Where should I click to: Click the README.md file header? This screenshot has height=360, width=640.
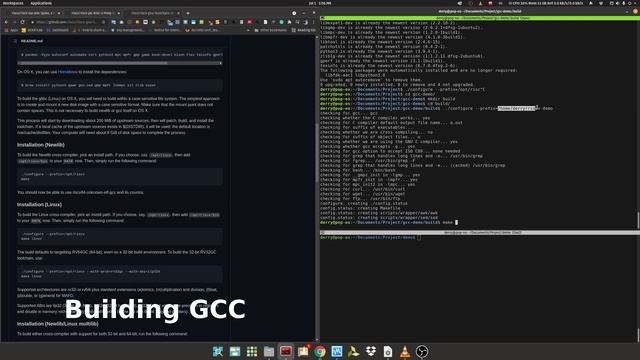[32, 41]
